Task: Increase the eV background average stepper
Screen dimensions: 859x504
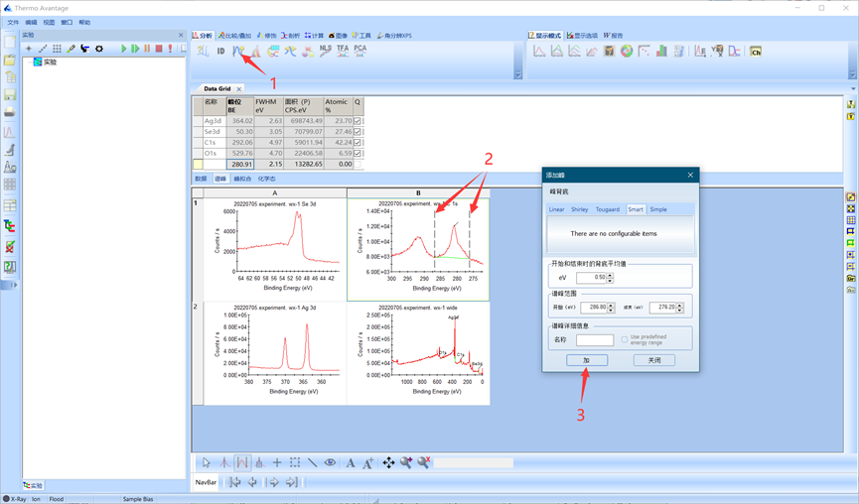Action: tap(610, 276)
